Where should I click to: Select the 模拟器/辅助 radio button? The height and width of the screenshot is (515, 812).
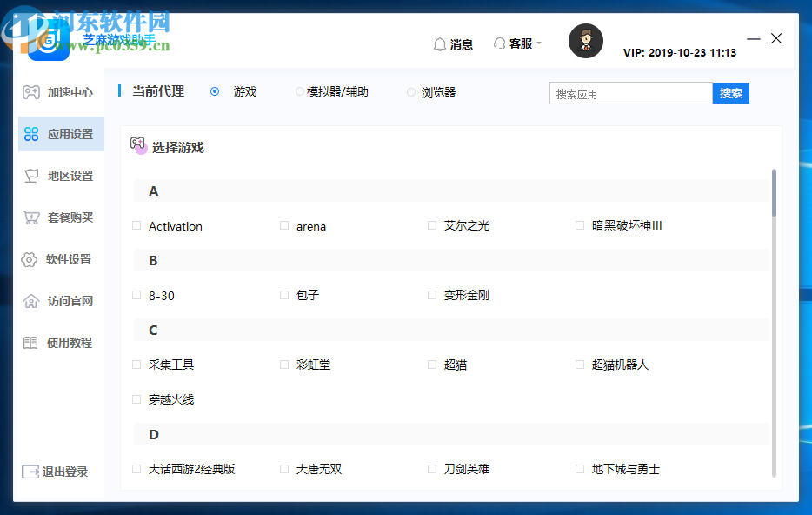coord(299,91)
